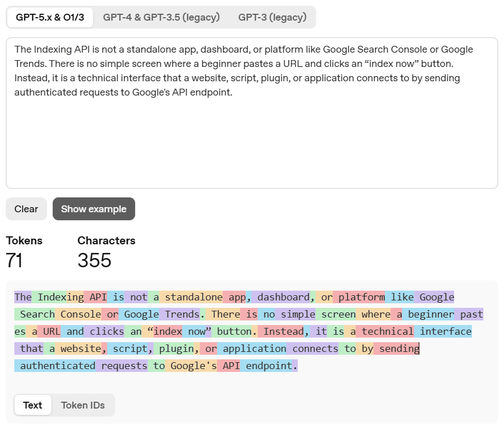Screen dimensions: 504x424
Task: Click the highlighted token 'technical'
Action: coord(385,331)
